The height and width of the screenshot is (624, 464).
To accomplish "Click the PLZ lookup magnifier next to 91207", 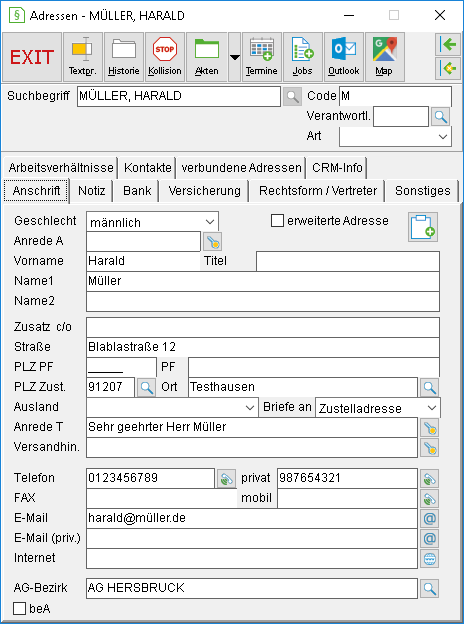I will pyautogui.click(x=146, y=388).
